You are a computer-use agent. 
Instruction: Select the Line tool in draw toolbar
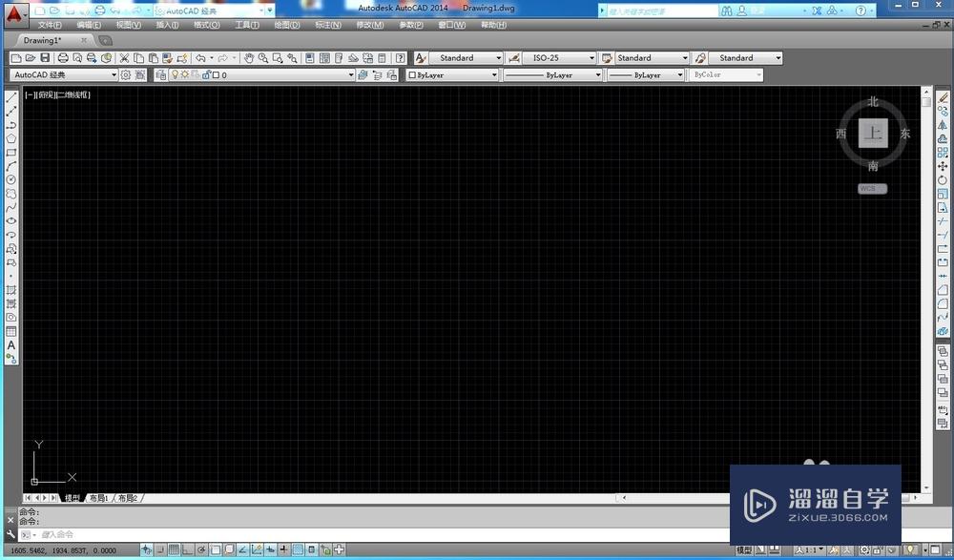click(10, 97)
